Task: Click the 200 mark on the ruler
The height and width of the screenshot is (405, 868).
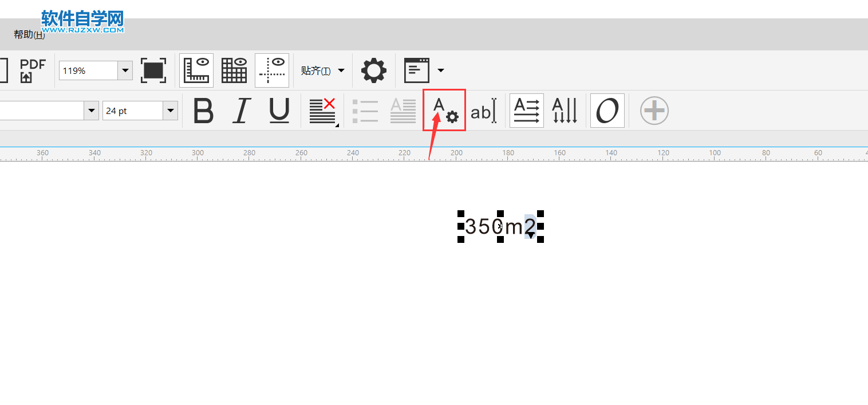Action: [x=456, y=153]
